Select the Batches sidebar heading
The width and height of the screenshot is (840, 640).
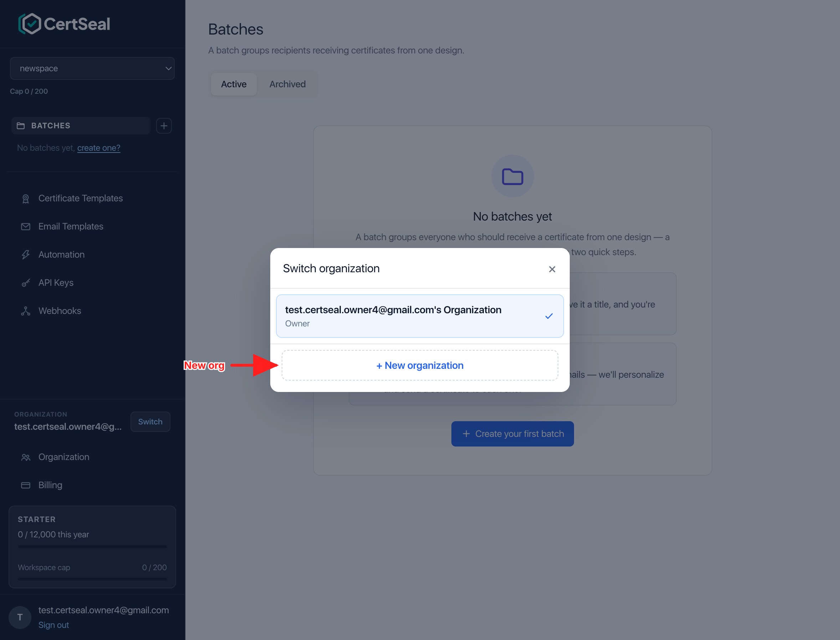pyautogui.click(x=81, y=126)
